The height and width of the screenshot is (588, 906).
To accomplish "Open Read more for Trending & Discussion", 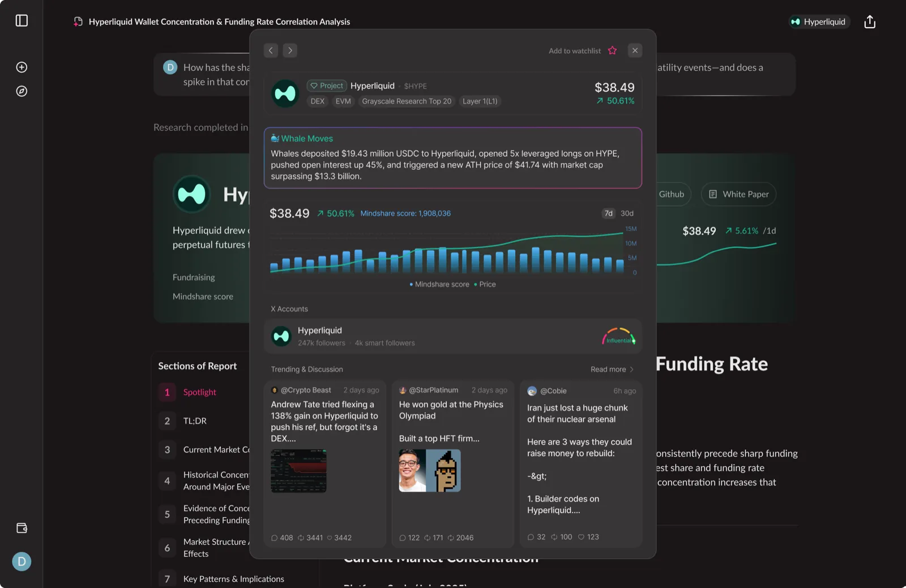I will [612, 370].
